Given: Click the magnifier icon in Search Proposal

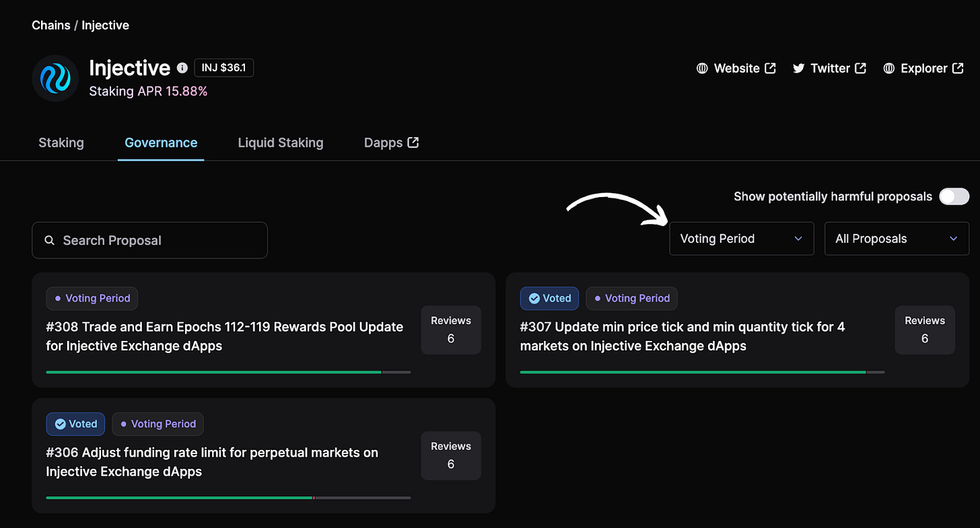Looking at the screenshot, I should coord(49,240).
